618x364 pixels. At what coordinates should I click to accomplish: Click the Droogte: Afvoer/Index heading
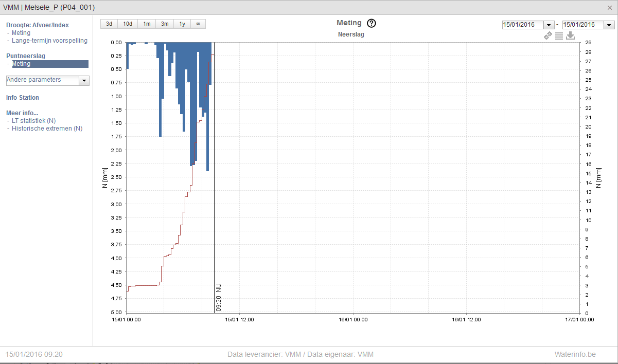[x=38, y=25]
